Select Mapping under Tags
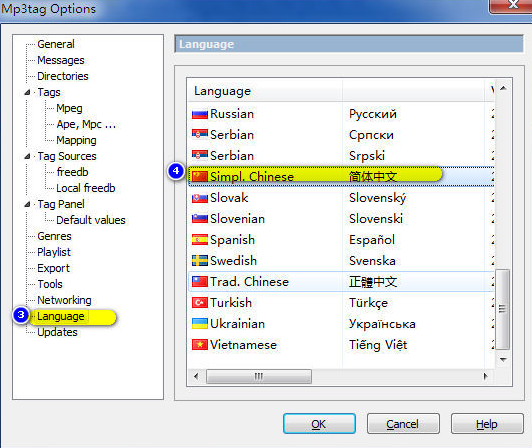The width and height of the screenshot is (532, 448). pos(76,140)
